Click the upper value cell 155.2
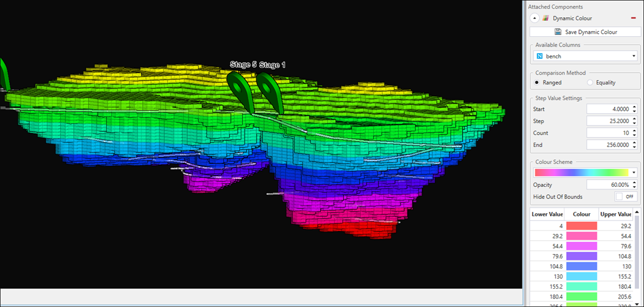 point(615,276)
